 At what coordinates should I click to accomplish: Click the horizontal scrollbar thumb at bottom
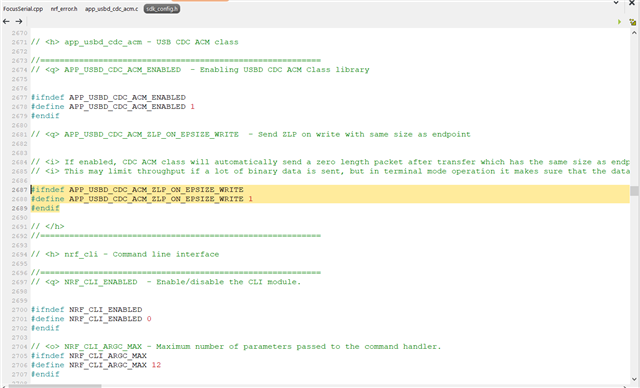pos(55,386)
